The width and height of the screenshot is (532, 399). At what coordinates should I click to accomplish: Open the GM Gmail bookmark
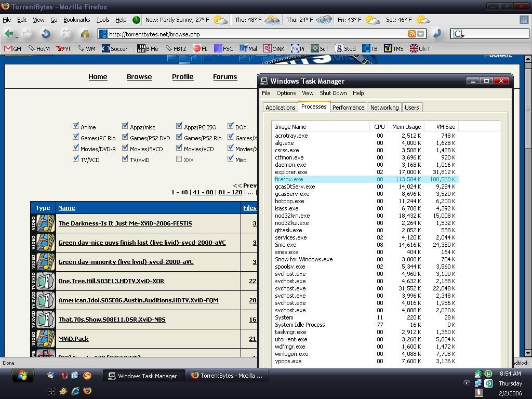(x=13, y=48)
